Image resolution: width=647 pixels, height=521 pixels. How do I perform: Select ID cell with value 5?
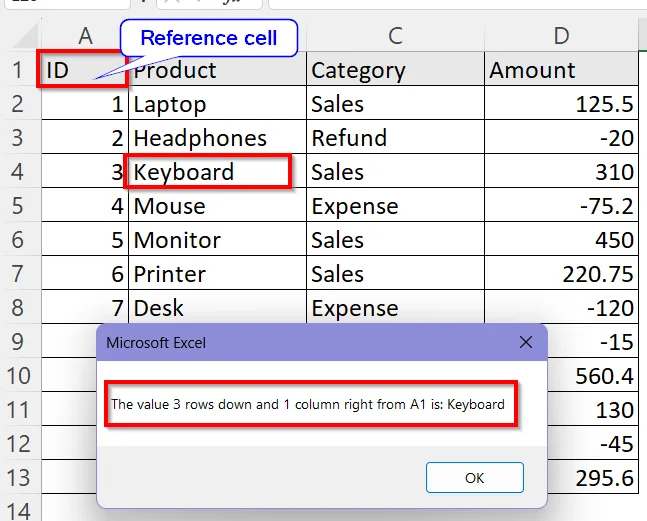(x=85, y=239)
